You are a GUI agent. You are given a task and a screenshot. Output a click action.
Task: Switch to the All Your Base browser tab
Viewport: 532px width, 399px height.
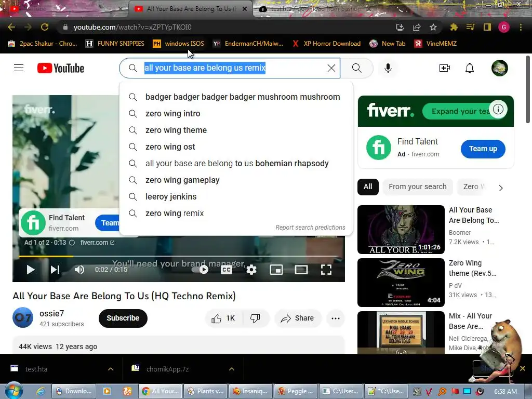pyautogui.click(x=191, y=9)
